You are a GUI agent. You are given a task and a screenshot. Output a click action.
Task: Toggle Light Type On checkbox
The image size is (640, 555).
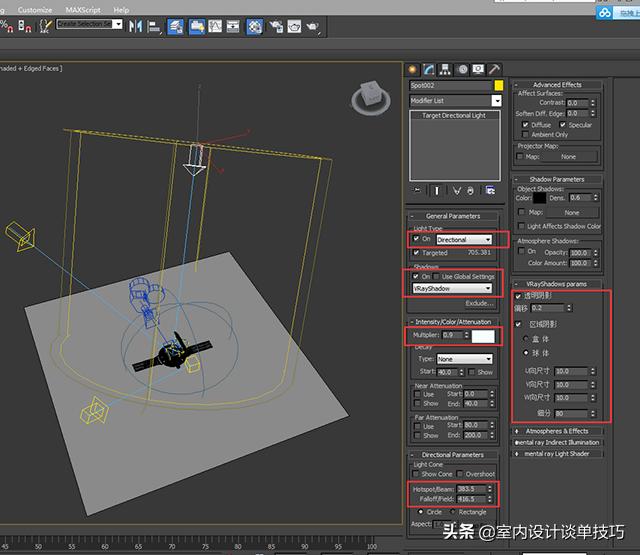click(416, 239)
